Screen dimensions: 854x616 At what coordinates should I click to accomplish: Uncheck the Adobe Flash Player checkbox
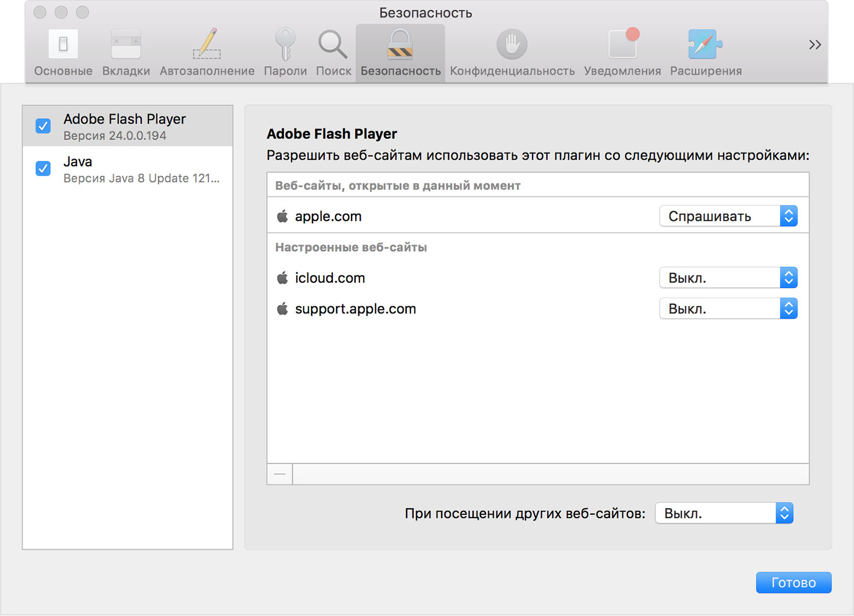pyautogui.click(x=43, y=126)
